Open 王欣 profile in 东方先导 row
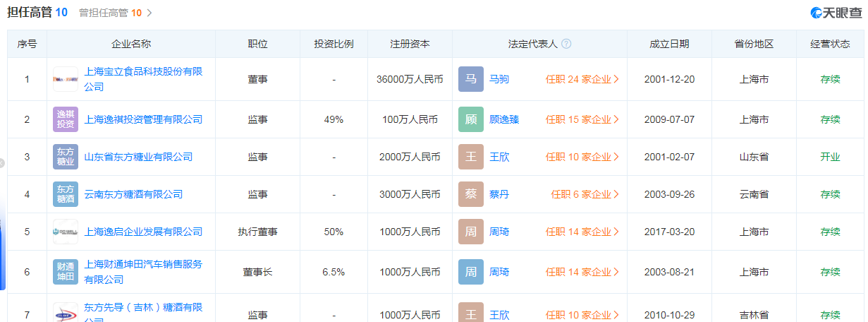 click(x=499, y=315)
